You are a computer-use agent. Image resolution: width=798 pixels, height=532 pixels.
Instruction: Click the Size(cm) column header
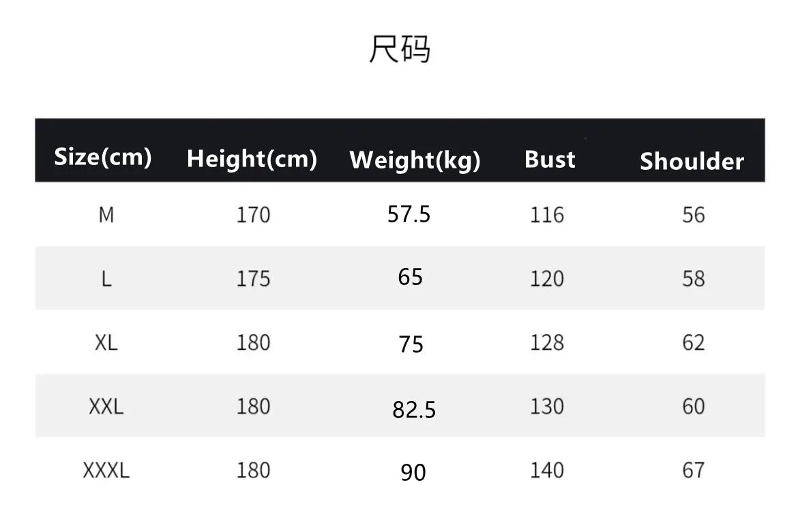pyautogui.click(x=103, y=157)
